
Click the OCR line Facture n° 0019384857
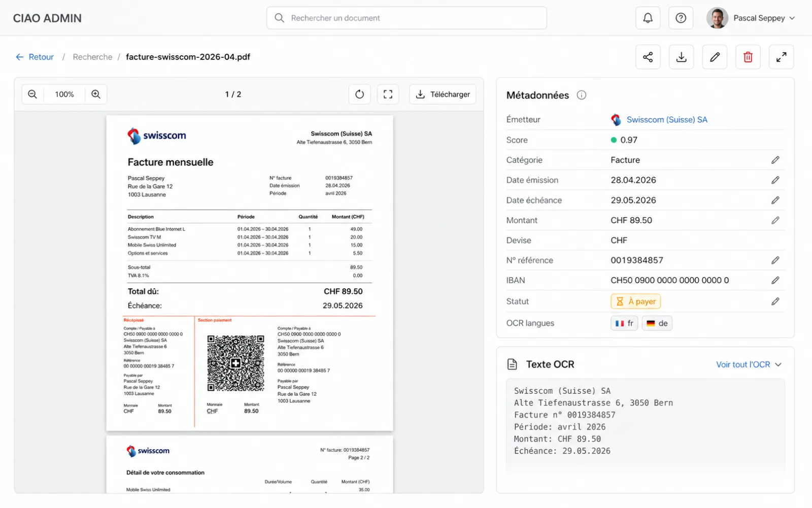(x=565, y=415)
